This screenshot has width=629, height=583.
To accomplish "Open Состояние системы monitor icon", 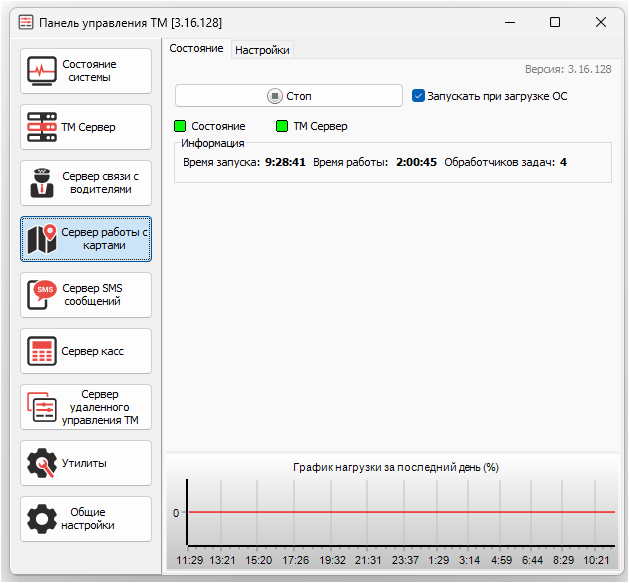I will point(42,71).
